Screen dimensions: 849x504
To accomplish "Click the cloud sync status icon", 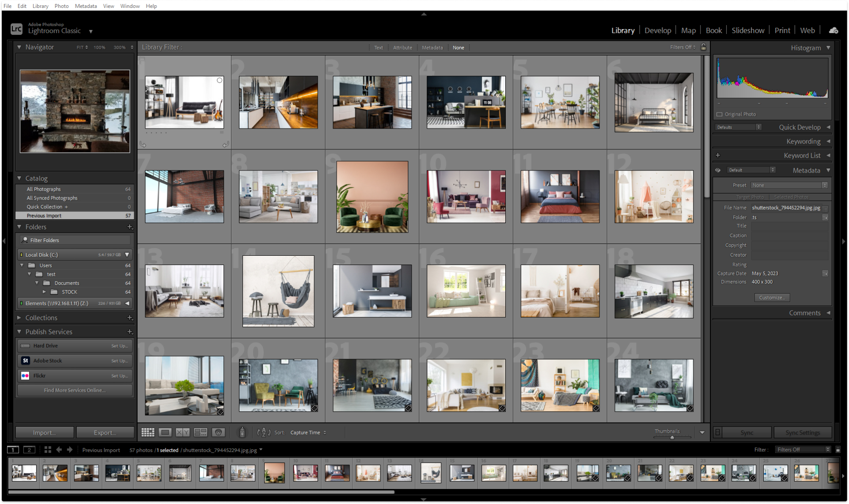I will (x=833, y=30).
